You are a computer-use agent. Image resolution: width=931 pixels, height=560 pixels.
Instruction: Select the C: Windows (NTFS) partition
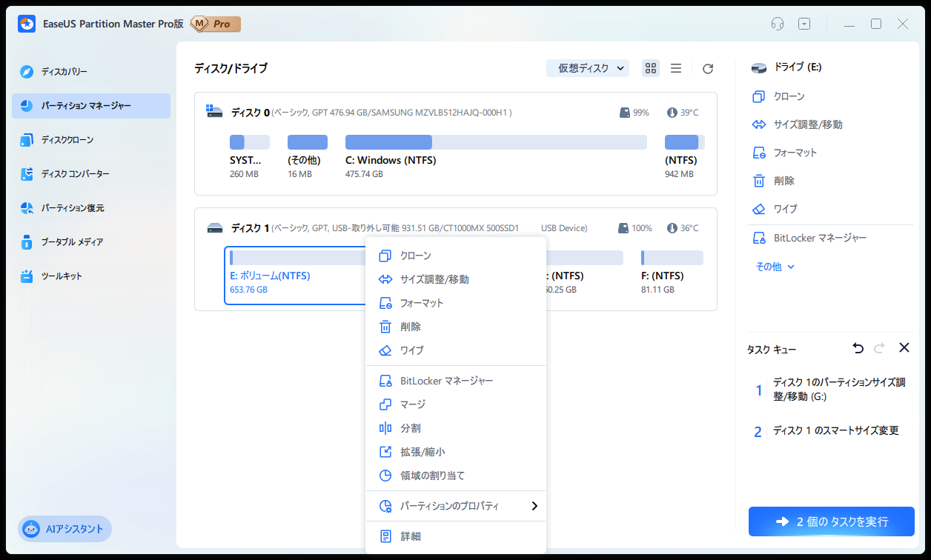(x=496, y=156)
